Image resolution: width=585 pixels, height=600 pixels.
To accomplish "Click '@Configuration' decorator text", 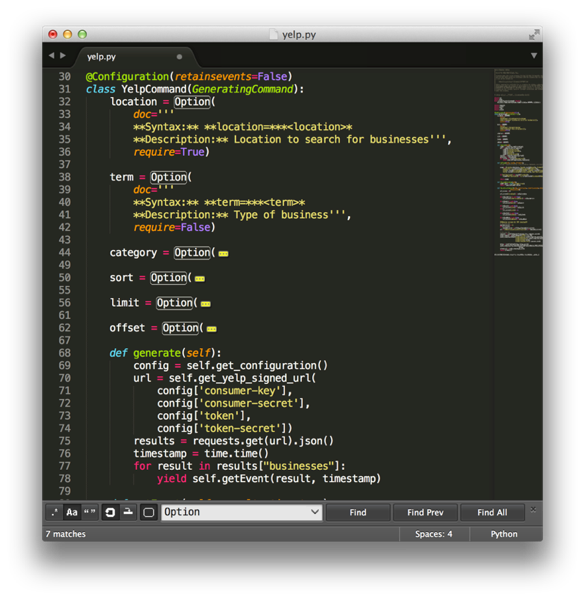I will point(127,77).
